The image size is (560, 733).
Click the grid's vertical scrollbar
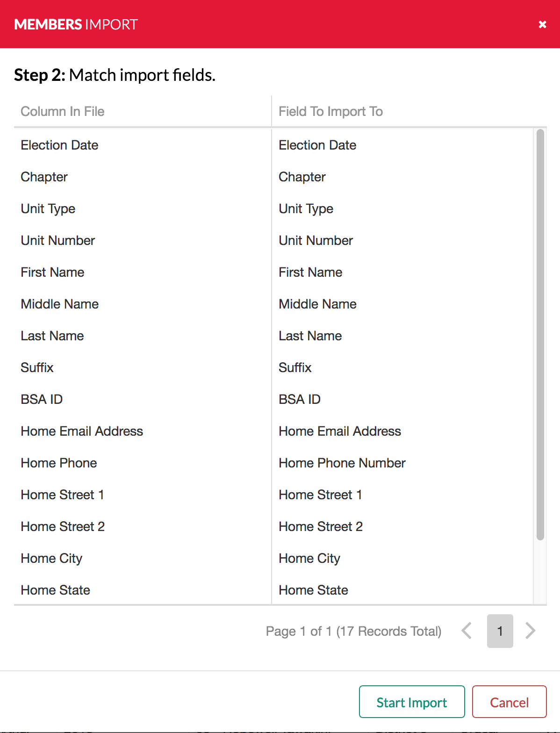(540, 335)
